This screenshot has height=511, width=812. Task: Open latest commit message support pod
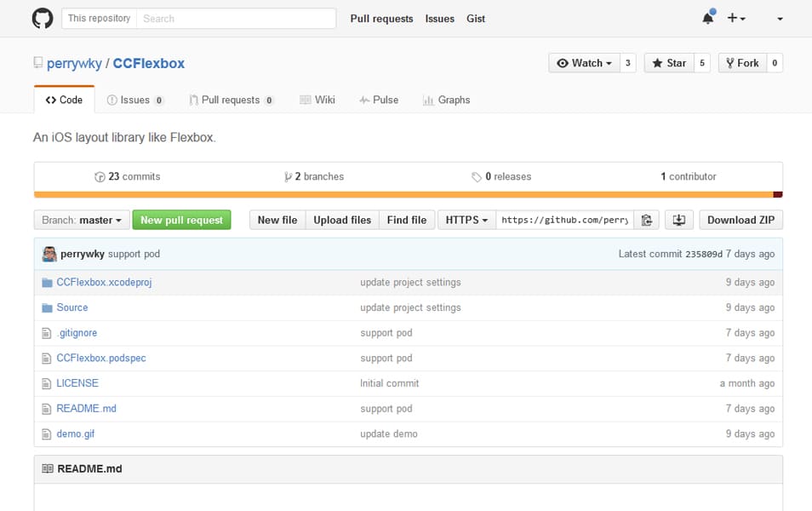tap(134, 254)
